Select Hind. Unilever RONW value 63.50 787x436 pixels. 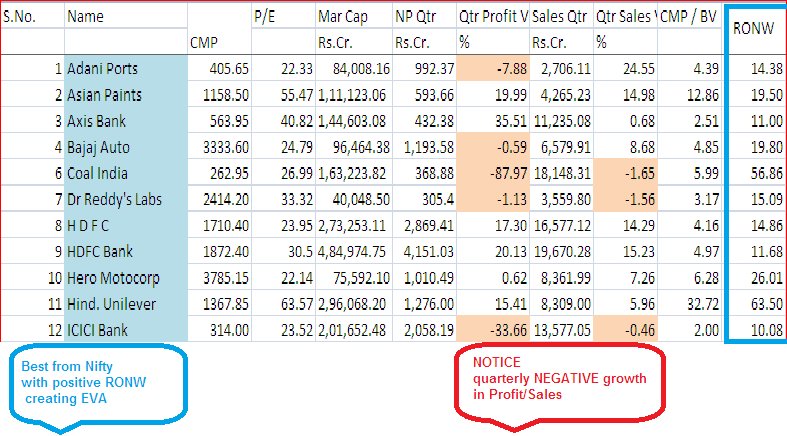tap(756, 303)
